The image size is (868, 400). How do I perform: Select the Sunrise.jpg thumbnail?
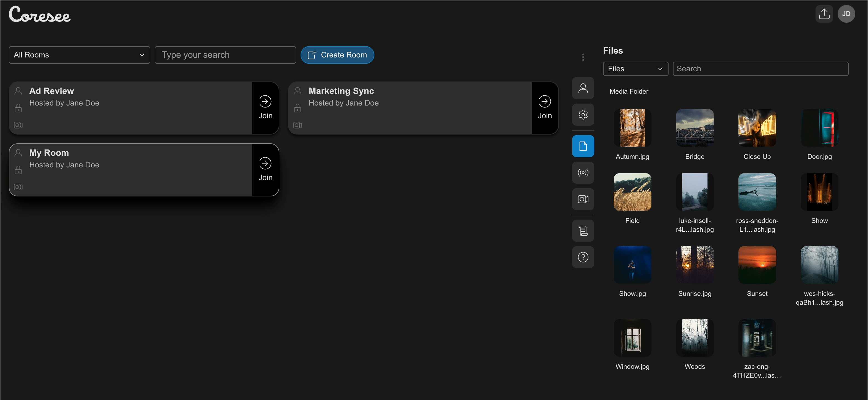point(695,265)
